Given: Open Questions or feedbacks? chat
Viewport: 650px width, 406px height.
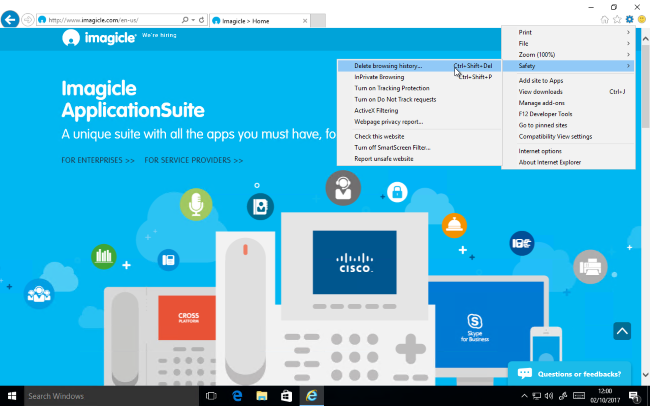Looking at the screenshot, I should 570,374.
